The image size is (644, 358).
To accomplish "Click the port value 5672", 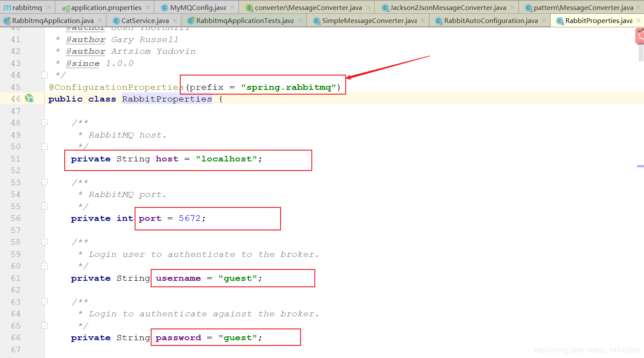I will pyautogui.click(x=190, y=218).
